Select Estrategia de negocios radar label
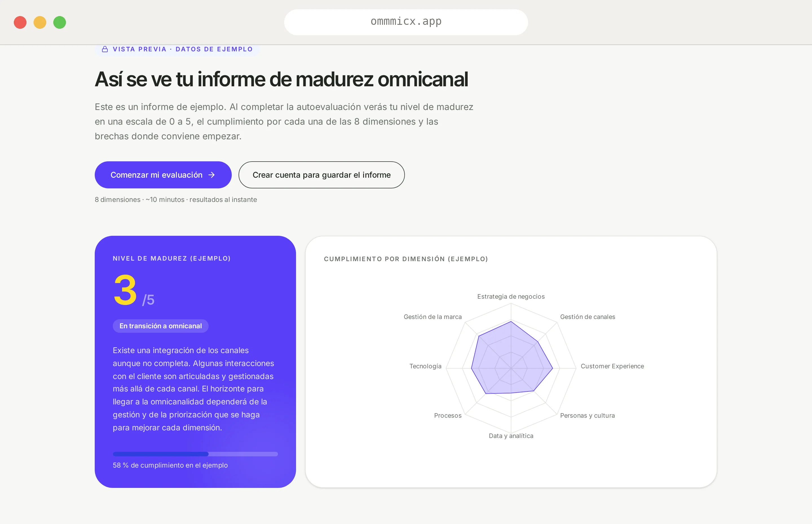 click(511, 296)
